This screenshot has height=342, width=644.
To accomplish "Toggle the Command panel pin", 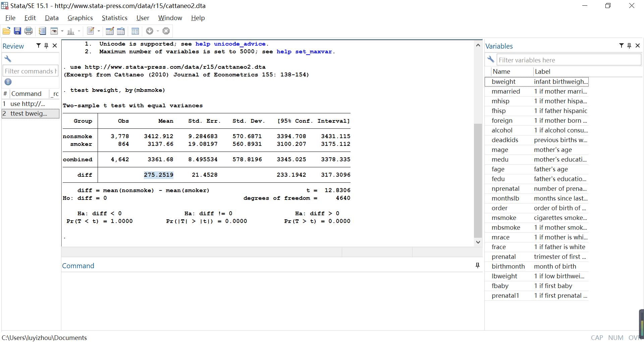I will 477,266.
